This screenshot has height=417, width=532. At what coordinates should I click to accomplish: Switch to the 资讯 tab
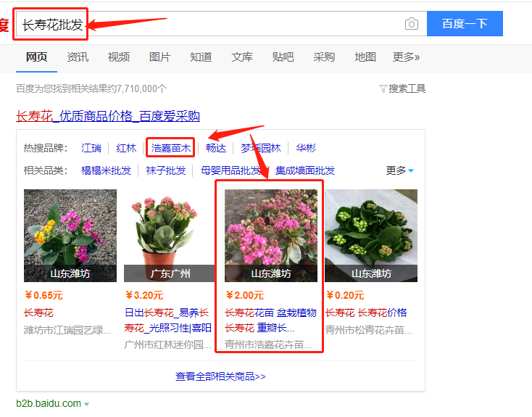pos(78,57)
